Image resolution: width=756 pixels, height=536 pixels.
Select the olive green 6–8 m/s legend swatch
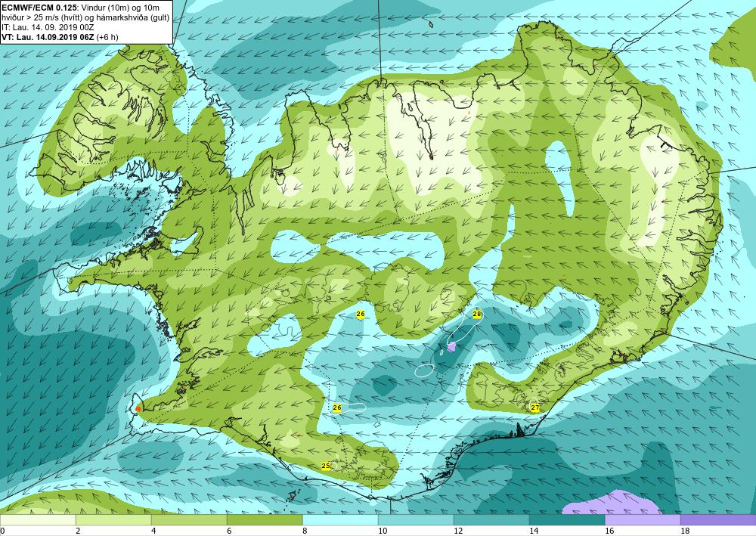pos(265,520)
